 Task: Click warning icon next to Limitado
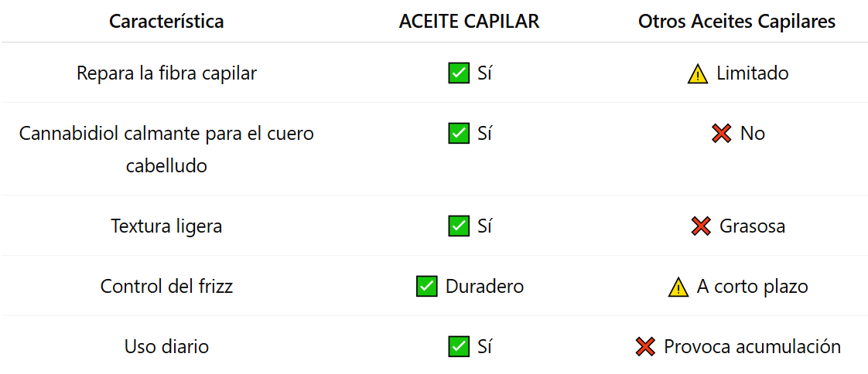698,74
